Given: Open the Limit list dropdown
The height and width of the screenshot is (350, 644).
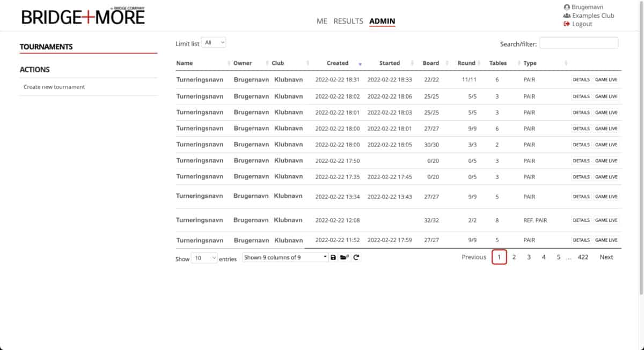Looking at the screenshot, I should click(x=214, y=43).
